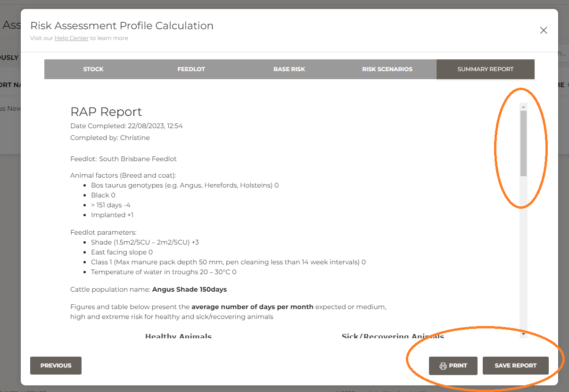Viewport: 569px width, 392px height.
Task: Click the Date Completed 22/08/2023 line
Action: pos(126,126)
